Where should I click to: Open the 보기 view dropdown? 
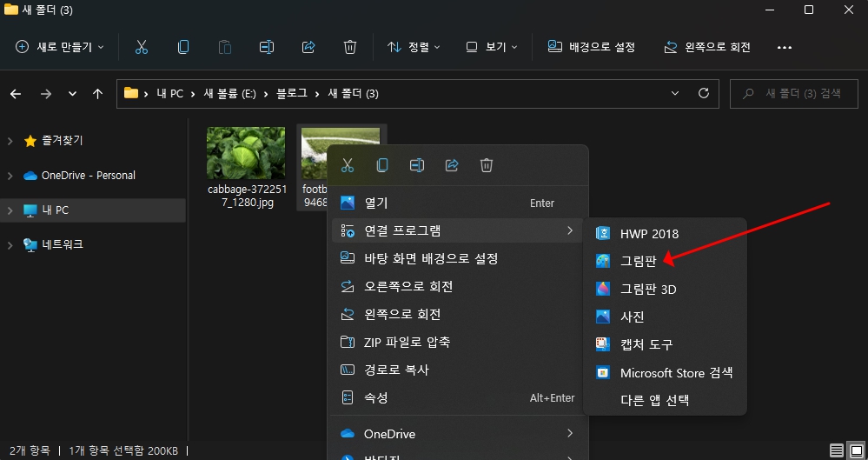tap(492, 47)
